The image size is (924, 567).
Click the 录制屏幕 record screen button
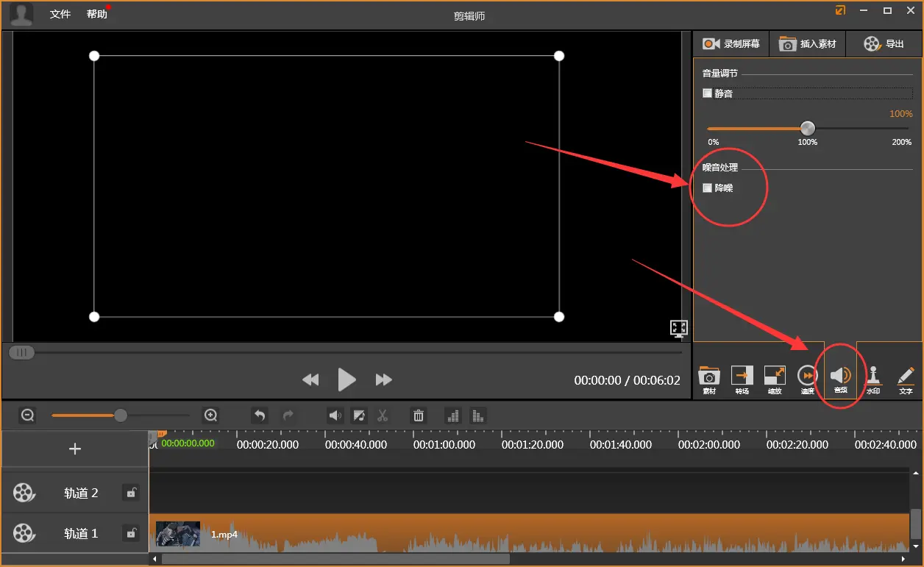(x=731, y=44)
